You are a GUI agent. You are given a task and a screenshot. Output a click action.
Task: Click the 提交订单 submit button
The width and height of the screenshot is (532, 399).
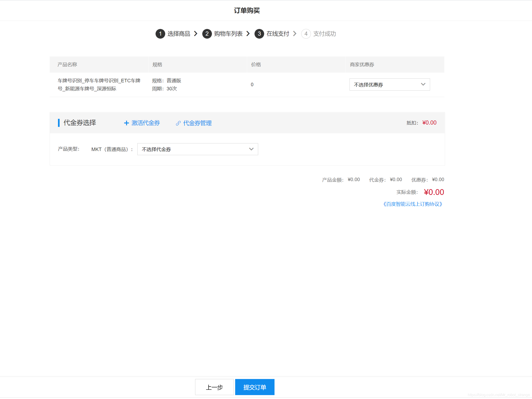click(254, 387)
